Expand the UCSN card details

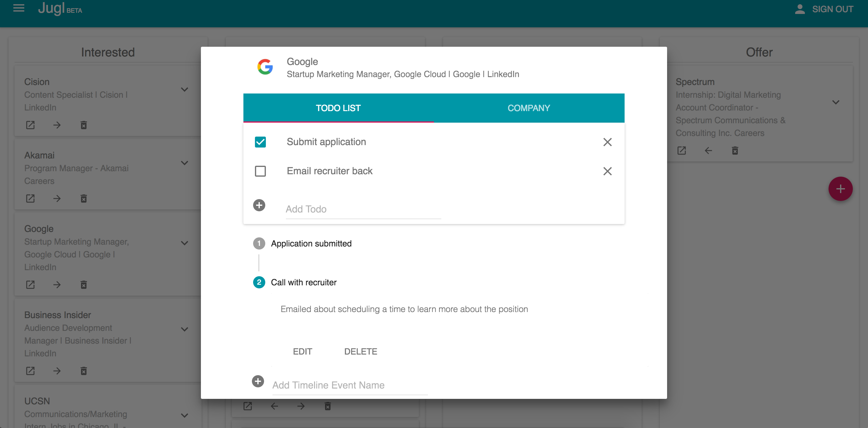click(184, 416)
